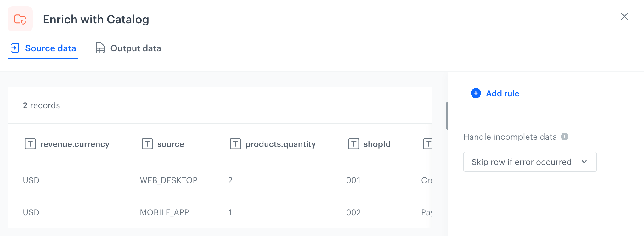The image size is (644, 236).
Task: Click the Enrich with Catalog folder icon
Action: tap(20, 19)
